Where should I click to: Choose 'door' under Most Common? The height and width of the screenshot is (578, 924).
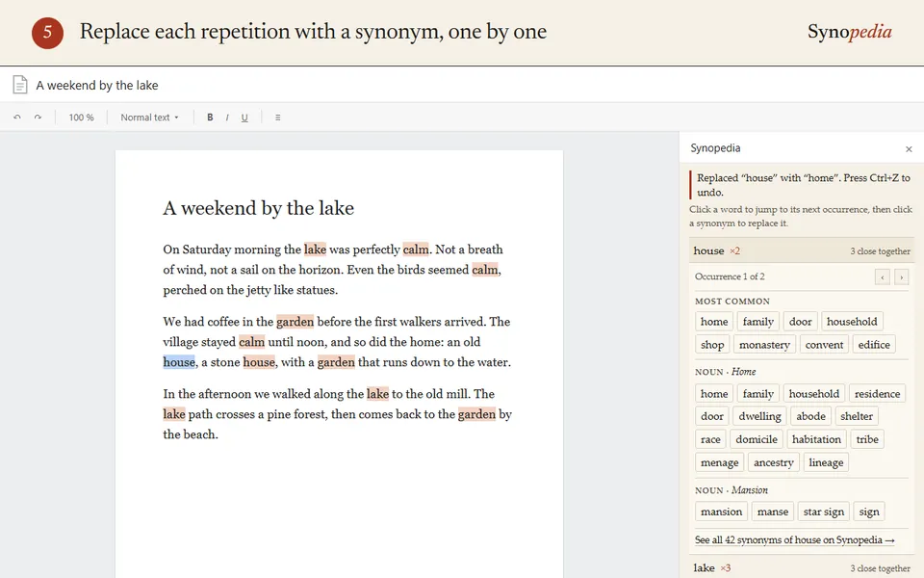tap(800, 322)
